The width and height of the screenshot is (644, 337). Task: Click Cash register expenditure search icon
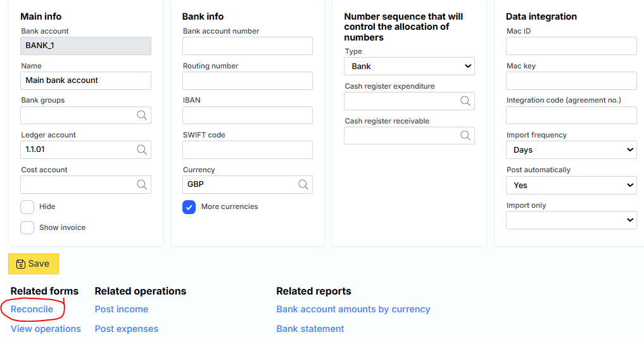(465, 101)
